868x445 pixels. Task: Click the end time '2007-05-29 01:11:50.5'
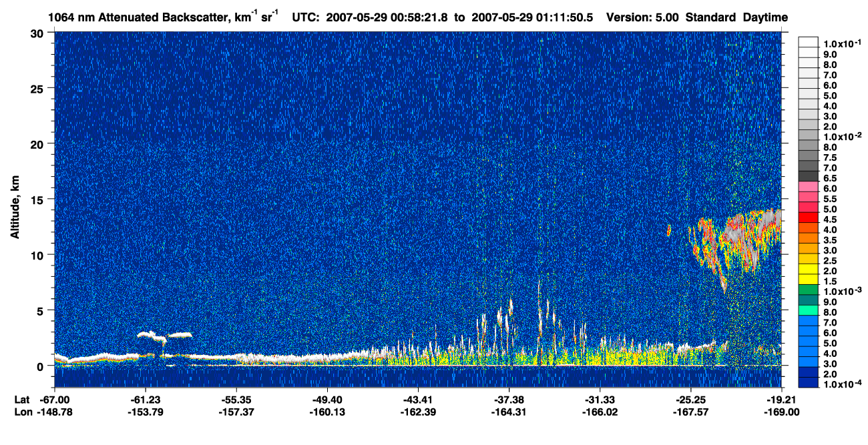click(x=532, y=18)
